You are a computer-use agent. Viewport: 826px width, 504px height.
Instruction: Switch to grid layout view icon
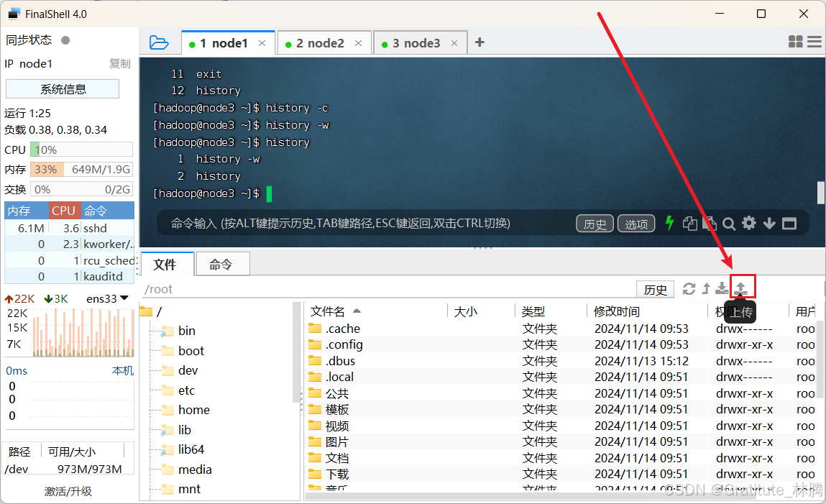pos(795,42)
